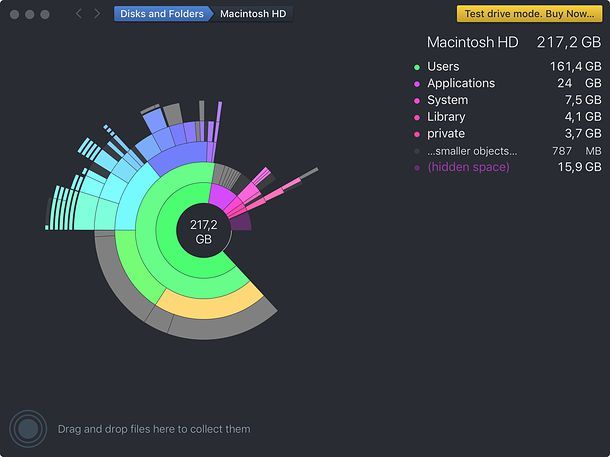
Task: Click the pink dot beside Library
Action: click(417, 117)
